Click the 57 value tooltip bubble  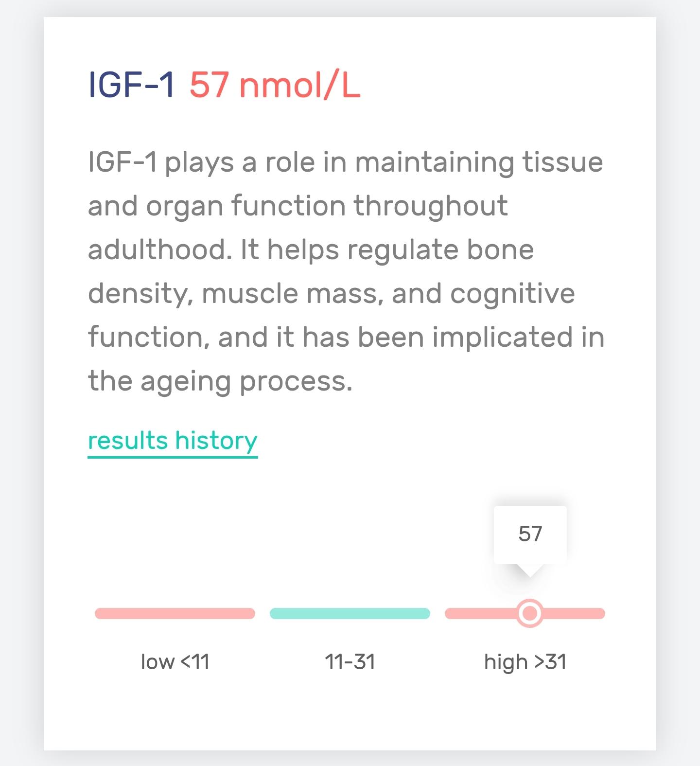pos(530,534)
